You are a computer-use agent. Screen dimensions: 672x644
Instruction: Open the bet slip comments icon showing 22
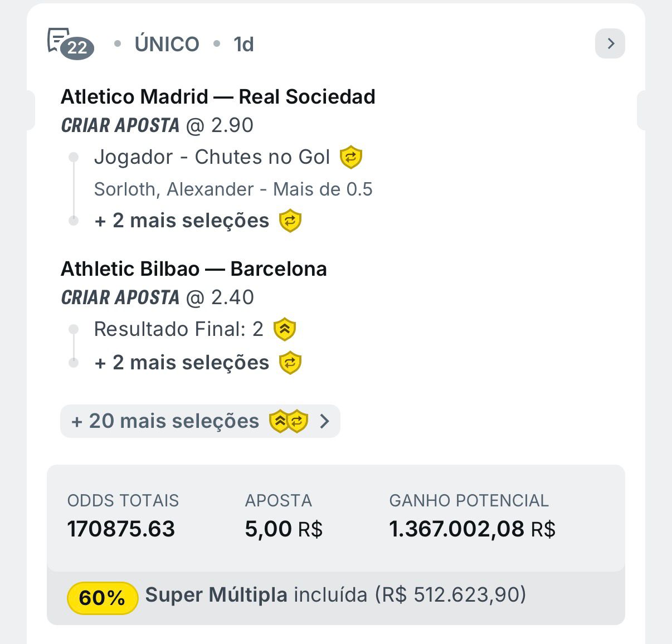click(x=70, y=43)
